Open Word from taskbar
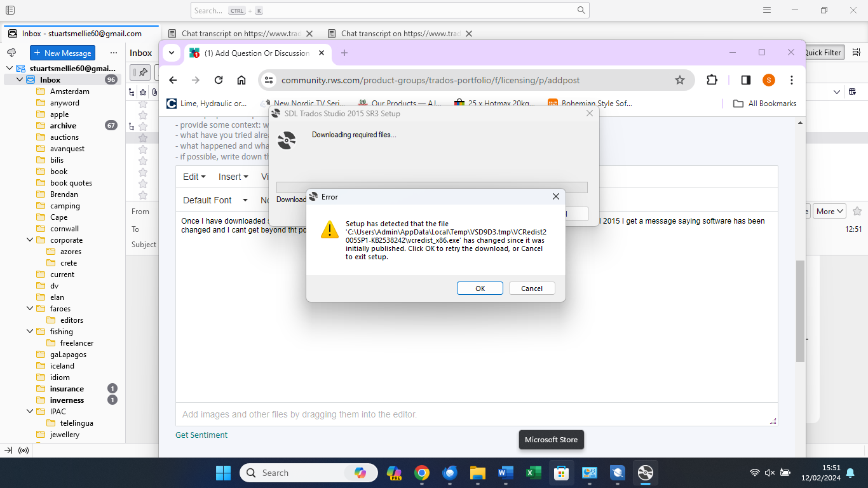Image resolution: width=868 pixels, height=488 pixels. click(x=506, y=473)
